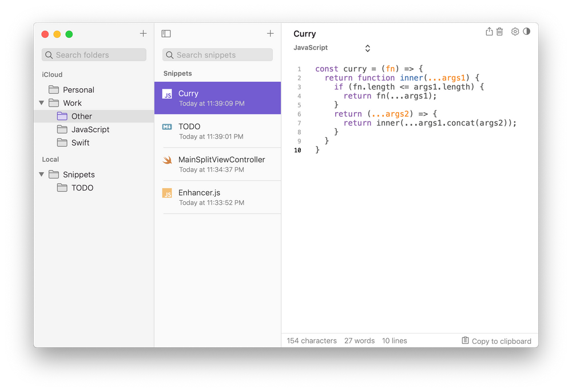Focus the Search folders field
This screenshot has height=392, width=572.
coord(94,55)
